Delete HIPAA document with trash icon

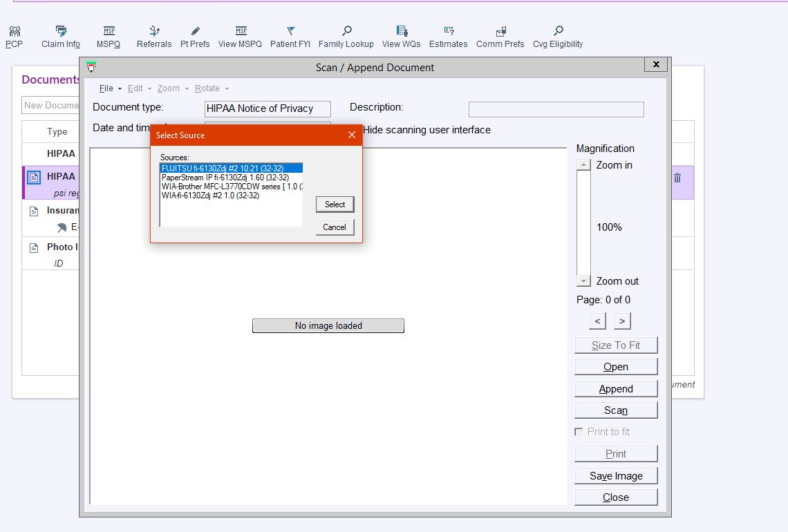677,178
